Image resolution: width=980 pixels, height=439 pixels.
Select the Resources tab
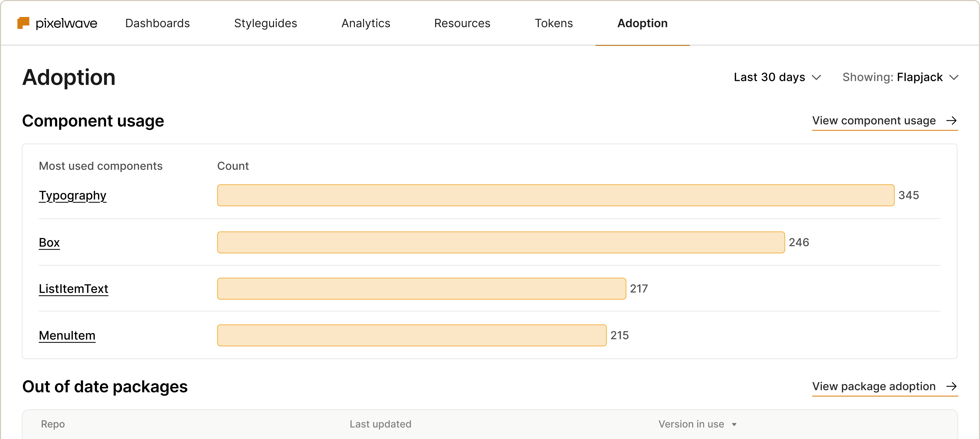(x=462, y=23)
